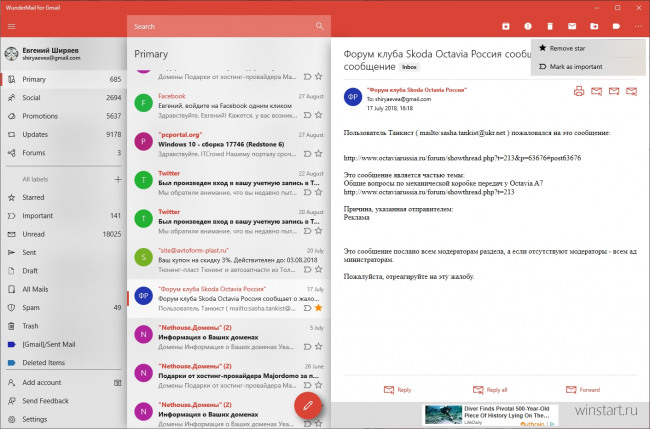Click the move to folder toolbar icon

(x=594, y=26)
